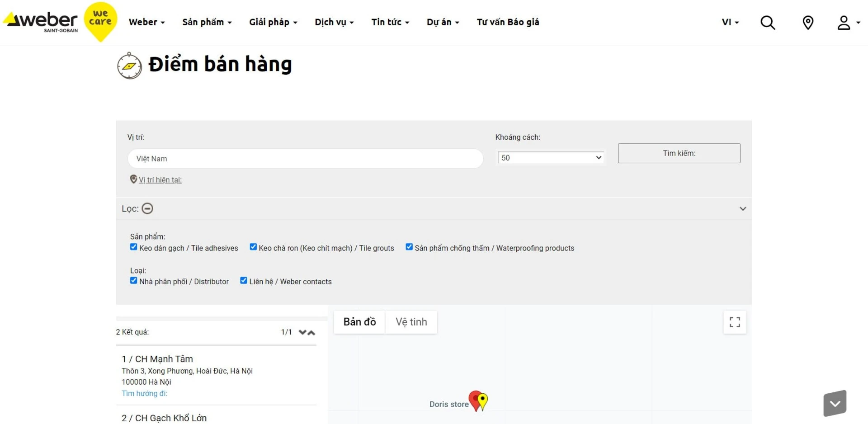Enter fullscreen map view
The width and height of the screenshot is (868, 424).
(735, 322)
